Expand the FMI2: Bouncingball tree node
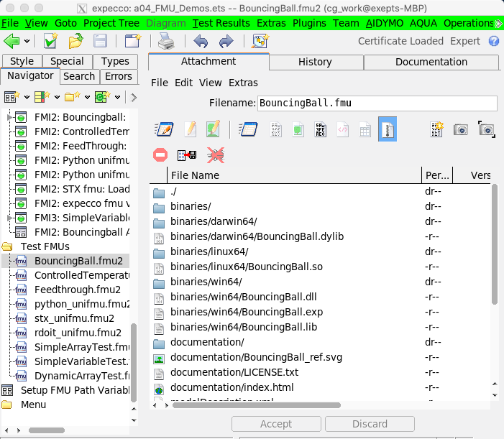The image size is (504, 439). tap(9, 117)
